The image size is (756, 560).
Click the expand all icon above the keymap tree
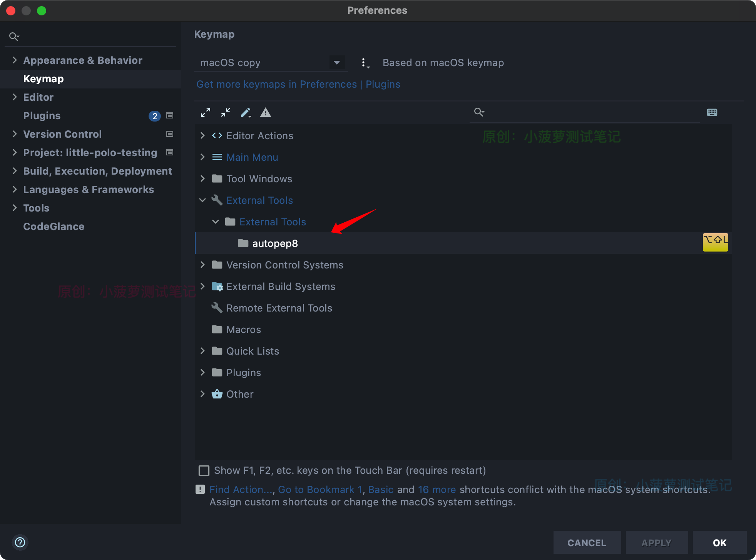206,112
